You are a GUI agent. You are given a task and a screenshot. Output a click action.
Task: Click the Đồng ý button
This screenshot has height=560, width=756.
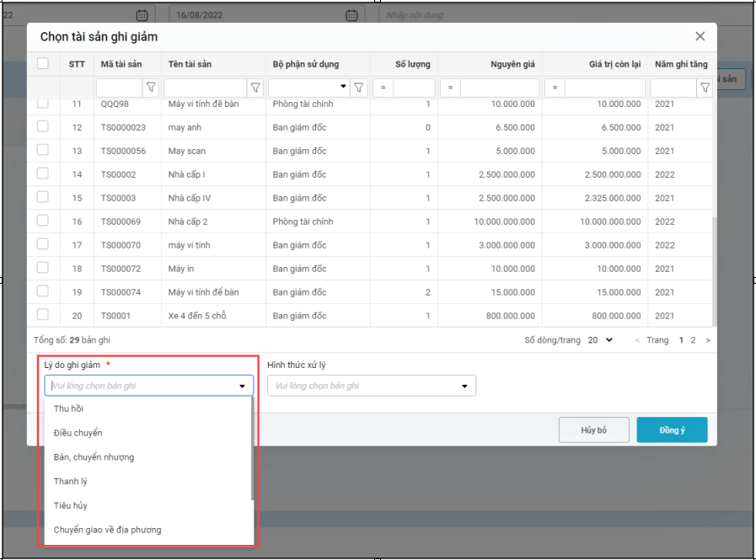(x=672, y=430)
